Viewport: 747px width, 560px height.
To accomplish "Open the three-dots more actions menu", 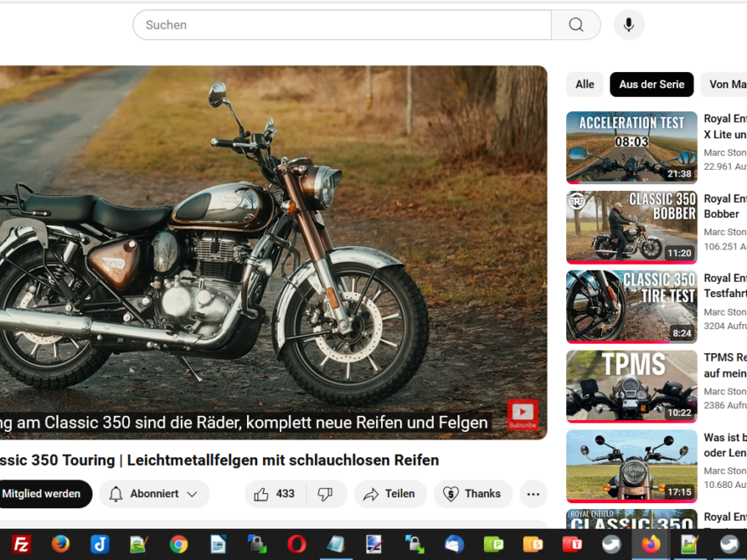I will coord(533,494).
